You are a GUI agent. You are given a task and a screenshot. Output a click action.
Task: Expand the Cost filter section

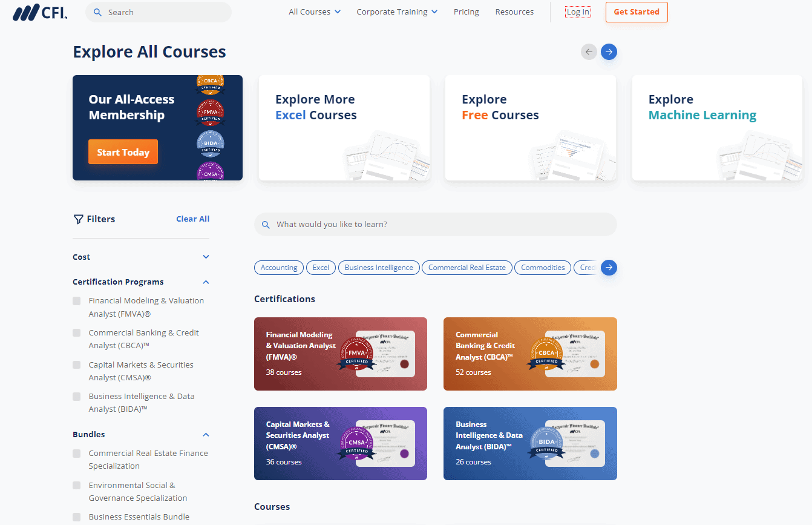point(206,257)
